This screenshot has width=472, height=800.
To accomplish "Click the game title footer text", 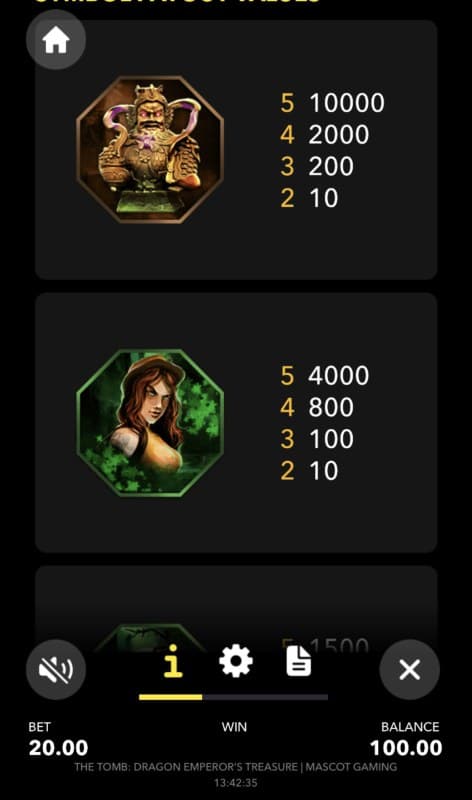I will coord(235,767).
